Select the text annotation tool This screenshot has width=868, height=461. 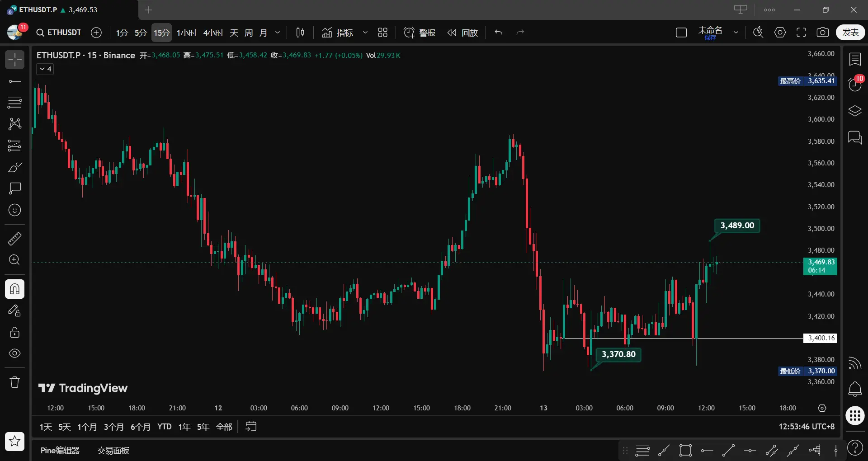pos(14,188)
